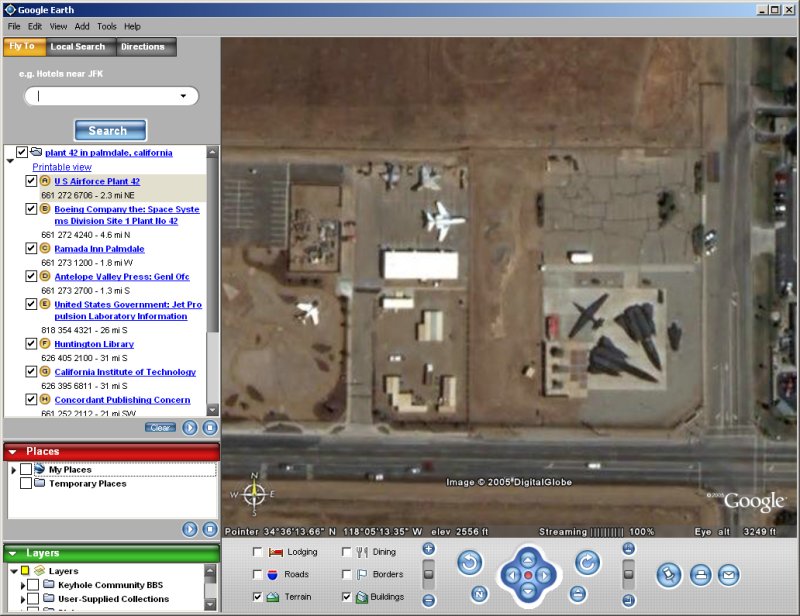This screenshot has height=616, width=800.
Task: Rotate the view counterclockwise
Action: click(470, 563)
